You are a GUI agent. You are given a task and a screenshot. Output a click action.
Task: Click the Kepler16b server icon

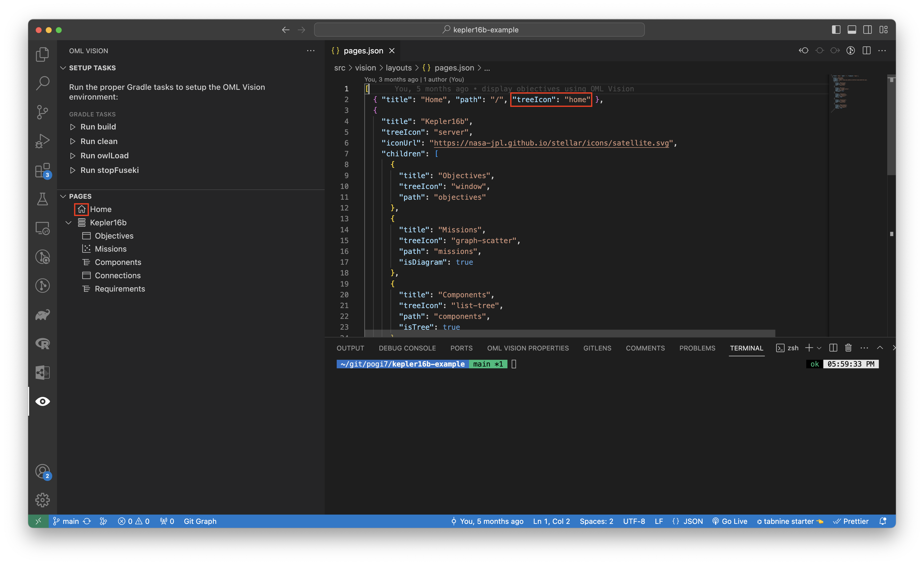81,223
